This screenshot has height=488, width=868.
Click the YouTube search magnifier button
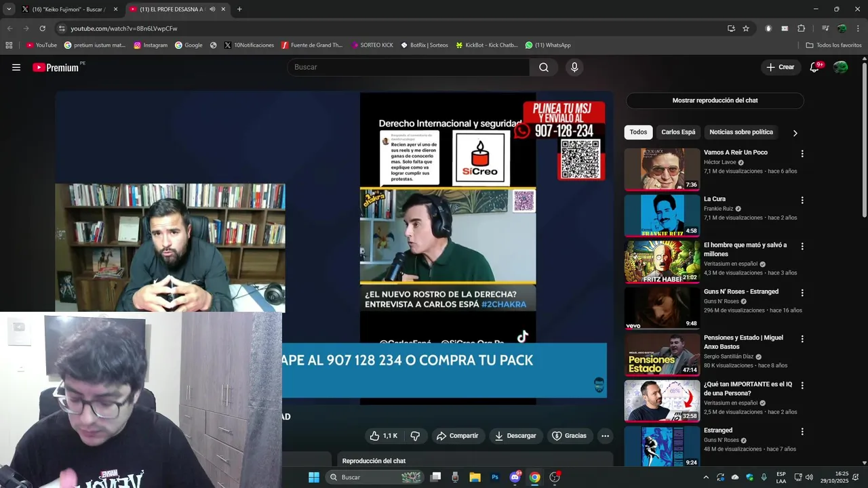[544, 67]
